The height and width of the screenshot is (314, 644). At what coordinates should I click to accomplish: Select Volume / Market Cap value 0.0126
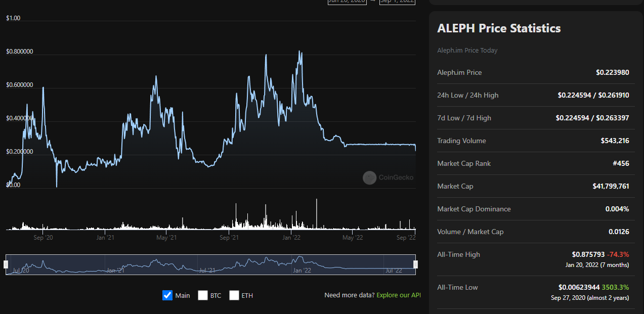click(x=619, y=232)
